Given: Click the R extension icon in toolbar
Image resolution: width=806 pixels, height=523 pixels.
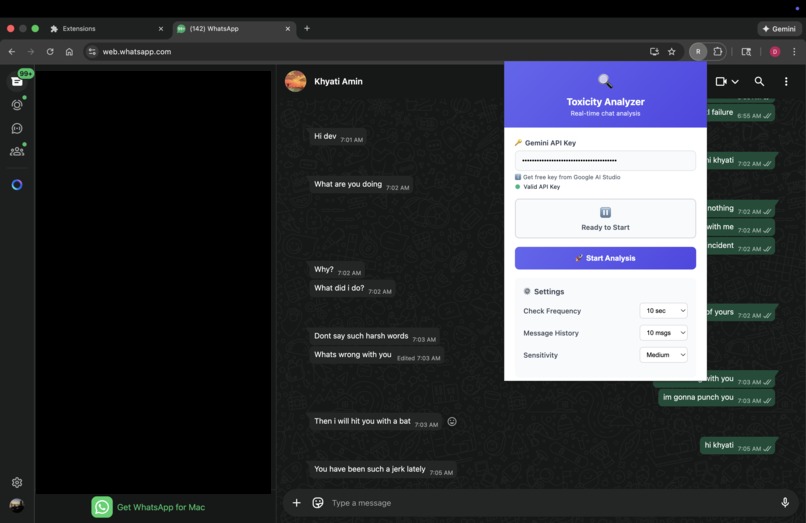Looking at the screenshot, I should point(698,51).
